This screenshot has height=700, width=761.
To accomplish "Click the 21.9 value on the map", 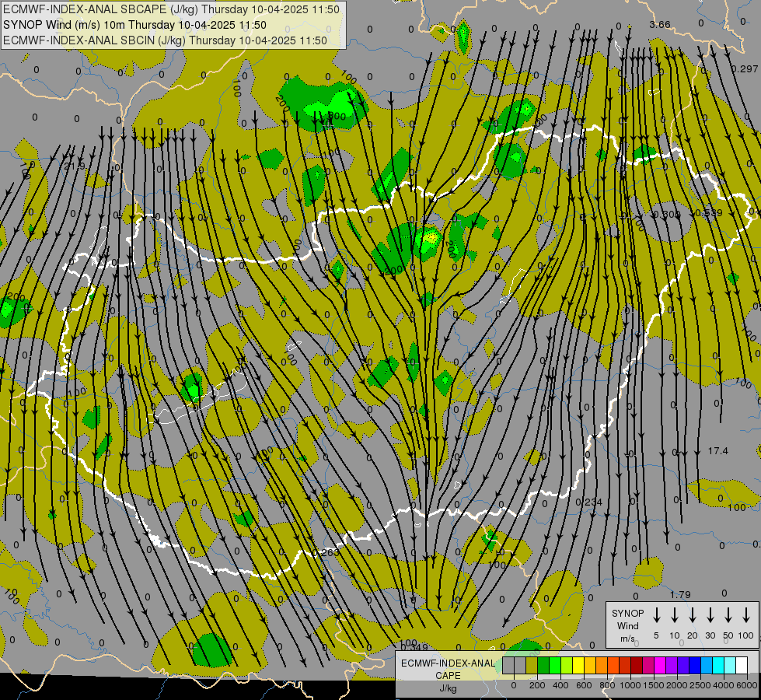I will point(75,166).
